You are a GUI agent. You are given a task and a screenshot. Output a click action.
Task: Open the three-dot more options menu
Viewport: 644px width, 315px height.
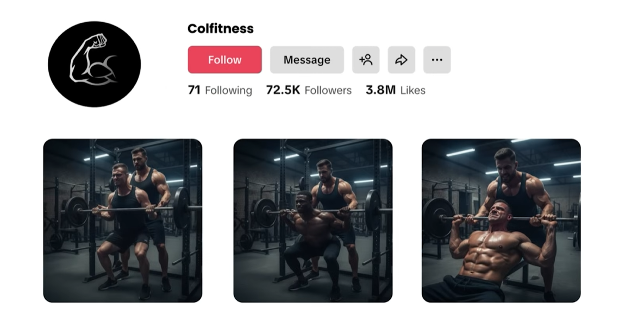pyautogui.click(x=437, y=60)
